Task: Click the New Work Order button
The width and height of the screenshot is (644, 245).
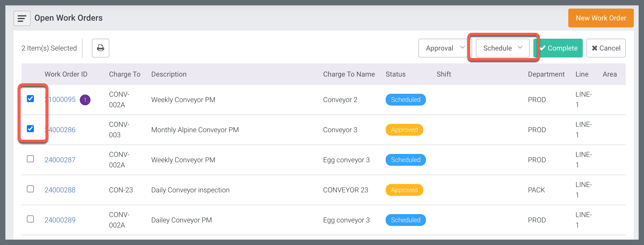Action: coord(601,18)
